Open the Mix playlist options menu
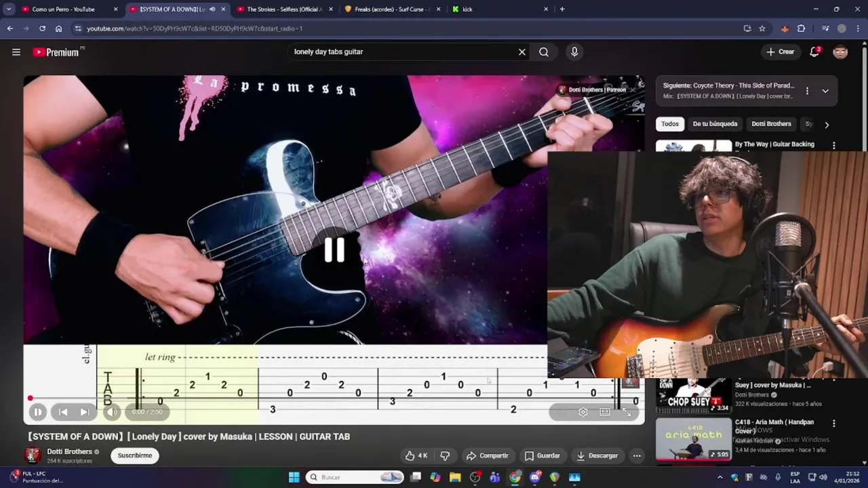This screenshot has height=488, width=868. pyautogui.click(x=807, y=91)
